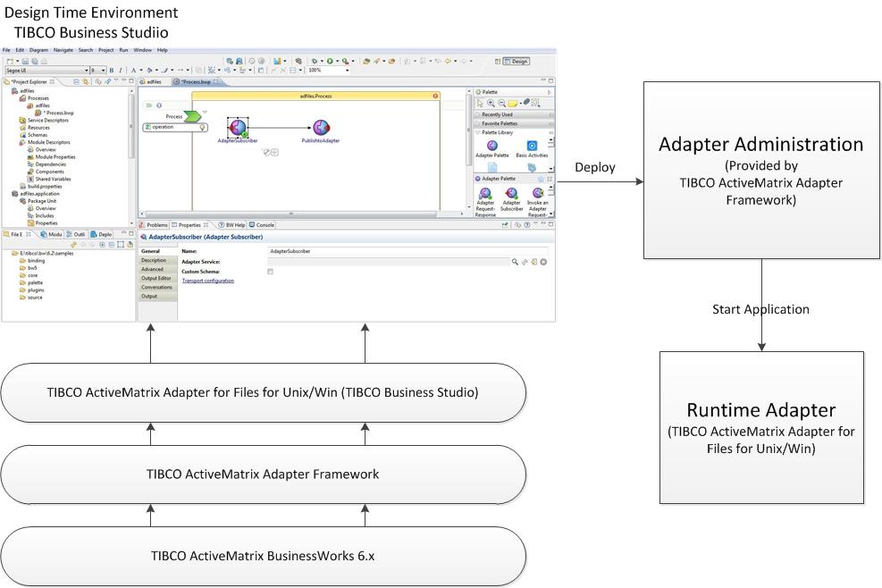Open the Transport configuration link
The height and width of the screenshot is (588, 882).
(207, 281)
